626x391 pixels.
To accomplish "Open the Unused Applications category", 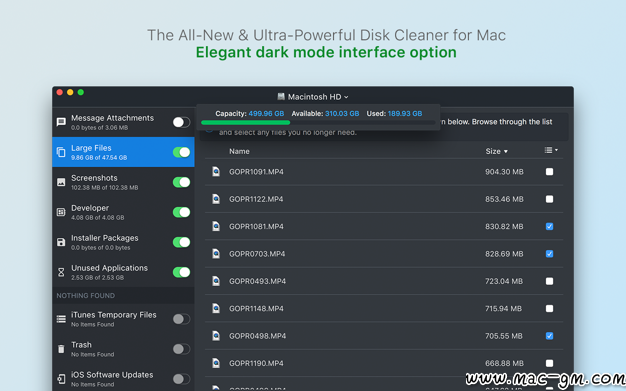I will click(x=123, y=272).
